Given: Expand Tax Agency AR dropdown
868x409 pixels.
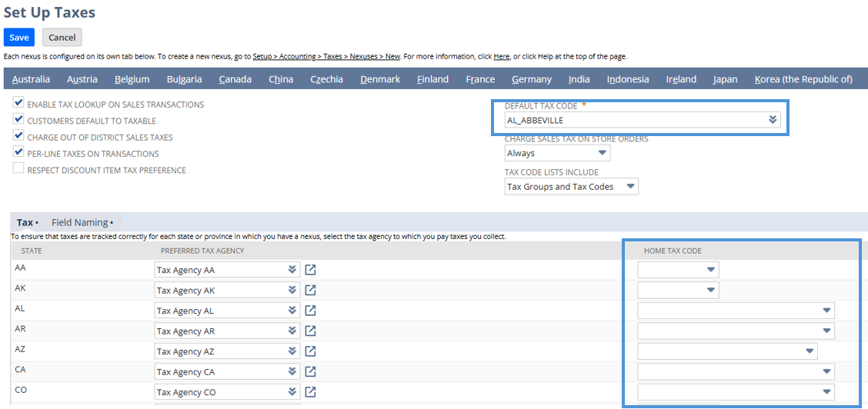Looking at the screenshot, I should click(292, 331).
